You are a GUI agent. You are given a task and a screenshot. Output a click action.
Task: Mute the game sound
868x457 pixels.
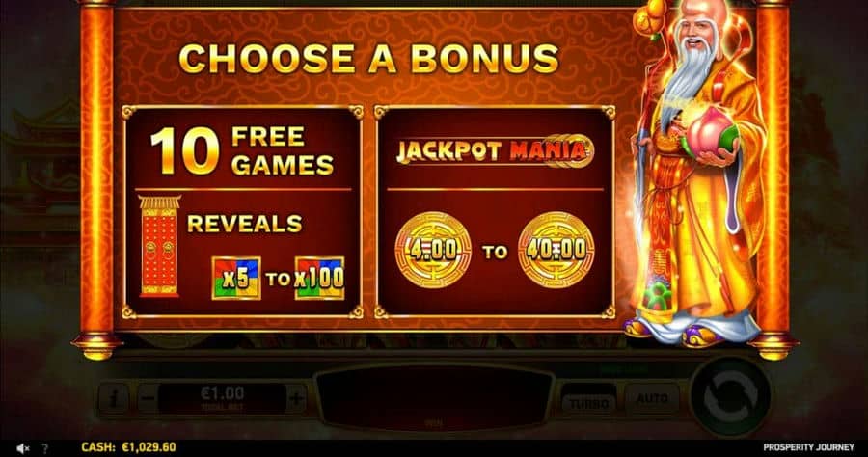pos(22,448)
